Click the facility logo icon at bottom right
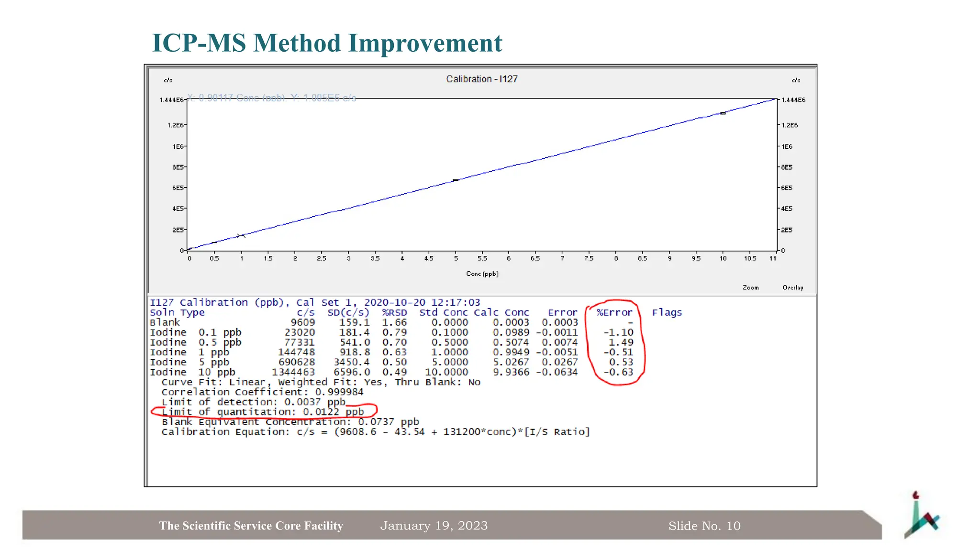Image resolution: width=980 pixels, height=551 pixels. click(x=921, y=517)
